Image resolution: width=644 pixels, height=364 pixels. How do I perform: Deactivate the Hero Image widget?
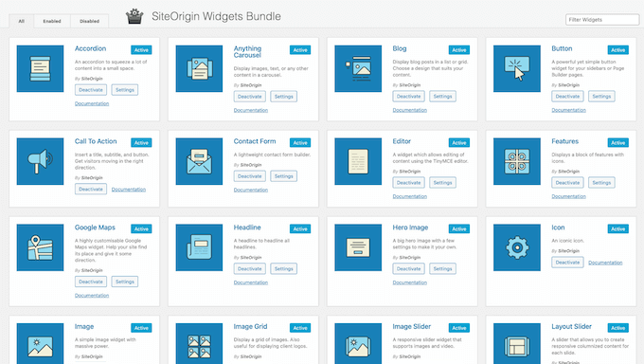pos(409,268)
